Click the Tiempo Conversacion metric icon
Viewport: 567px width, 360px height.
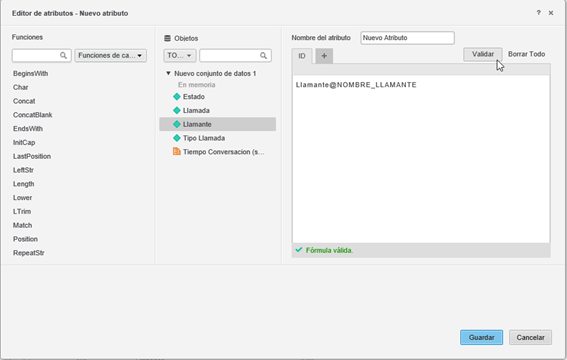[x=177, y=151]
